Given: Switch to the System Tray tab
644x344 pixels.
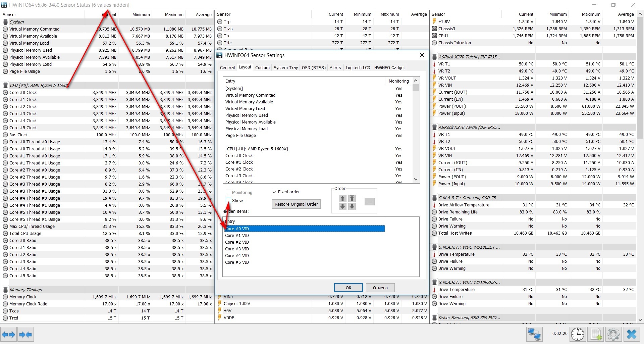Looking at the screenshot, I should point(286,67).
